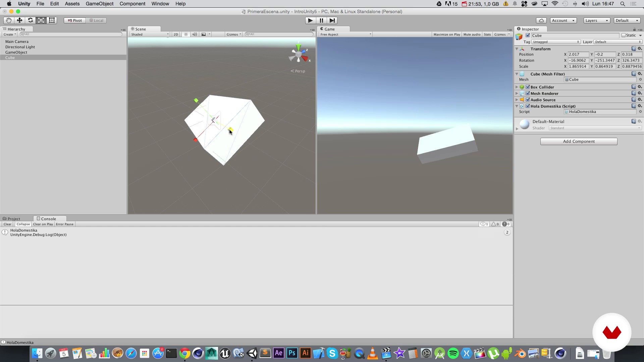Viewport: 644px width, 362px height.
Task: Open the Unity cloud services icon
Action: 541,20
